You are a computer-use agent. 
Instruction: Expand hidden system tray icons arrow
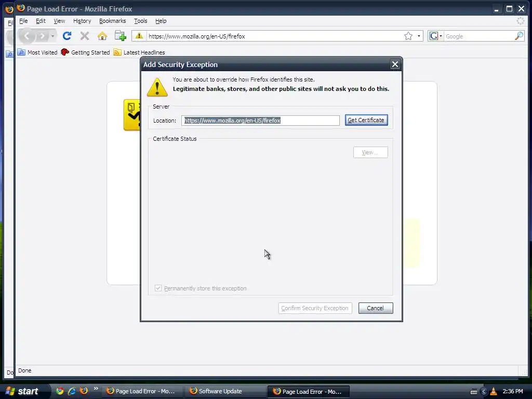point(484,392)
